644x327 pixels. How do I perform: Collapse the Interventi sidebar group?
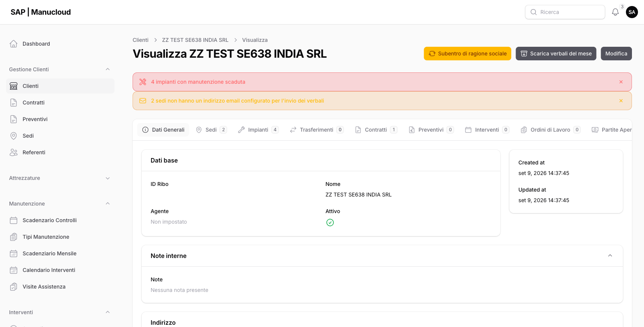pos(108,312)
